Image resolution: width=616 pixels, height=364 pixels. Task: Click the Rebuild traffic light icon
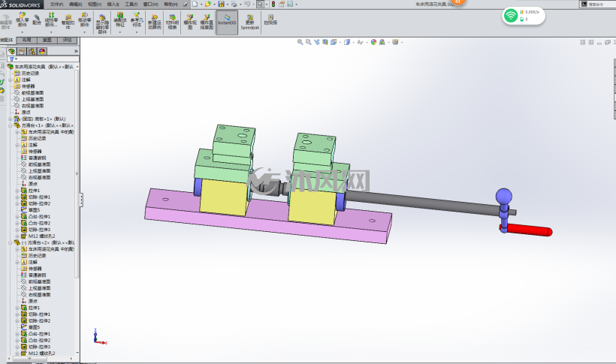click(x=273, y=4)
